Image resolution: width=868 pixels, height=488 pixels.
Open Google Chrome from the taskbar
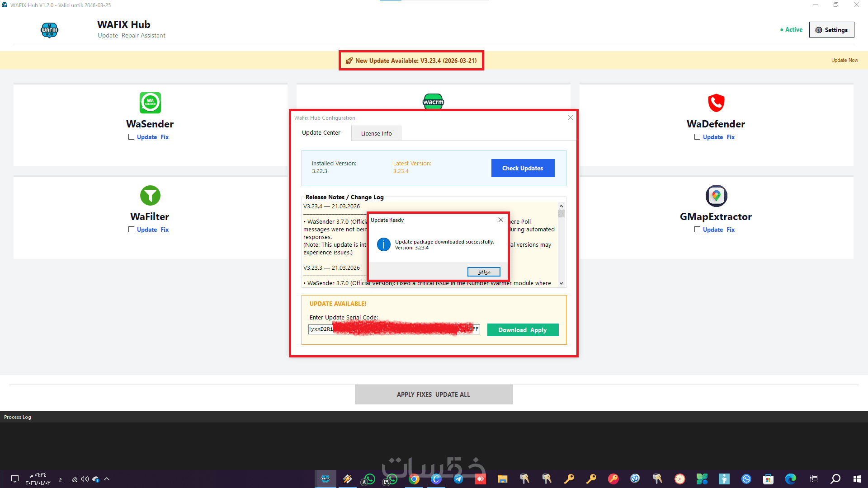[x=414, y=479]
